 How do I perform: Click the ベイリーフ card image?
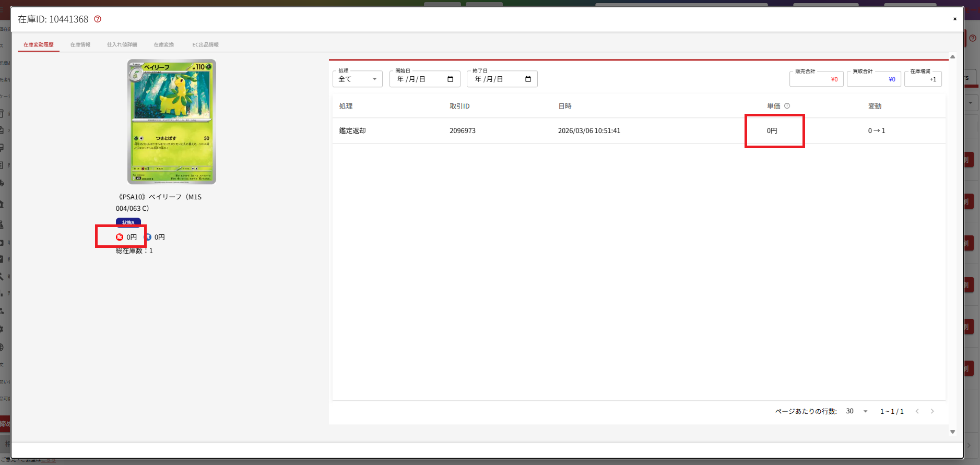(x=172, y=122)
